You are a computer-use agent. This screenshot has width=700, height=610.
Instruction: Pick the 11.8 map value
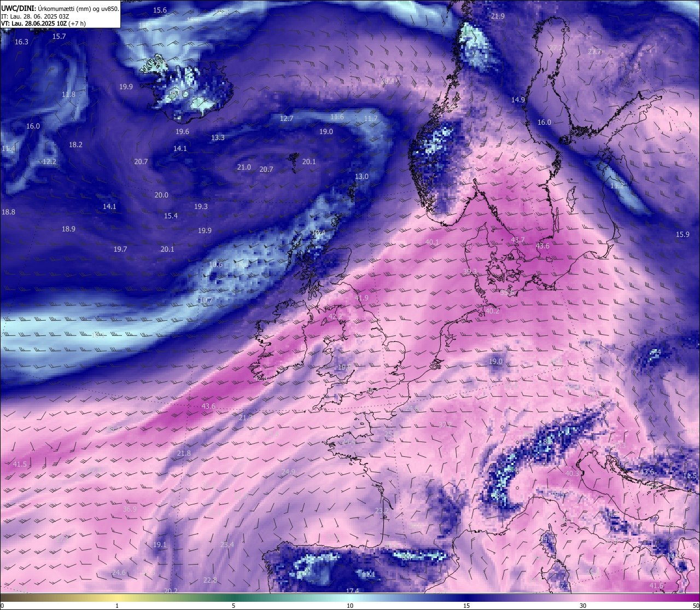tap(68, 94)
